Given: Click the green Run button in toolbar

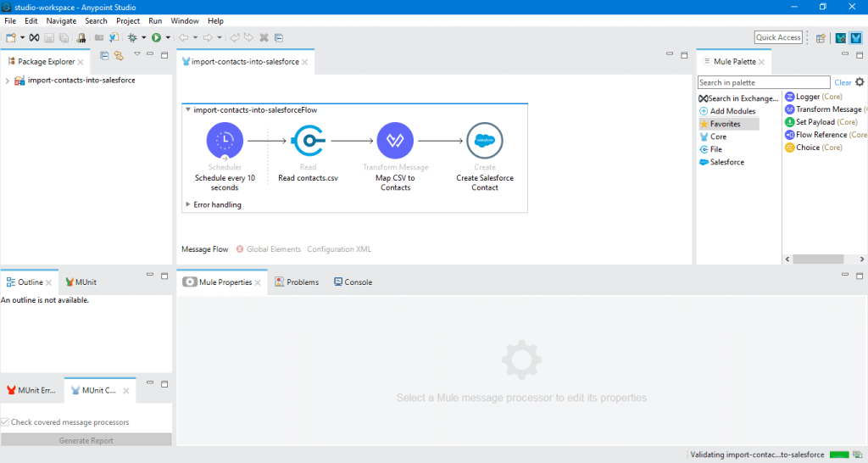Looking at the screenshot, I should (157, 37).
